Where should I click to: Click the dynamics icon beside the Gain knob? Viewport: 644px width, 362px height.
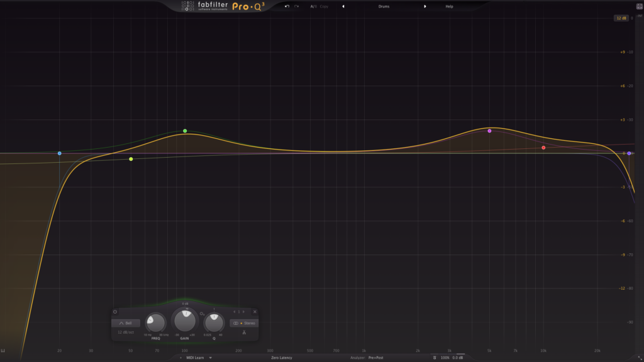203,314
